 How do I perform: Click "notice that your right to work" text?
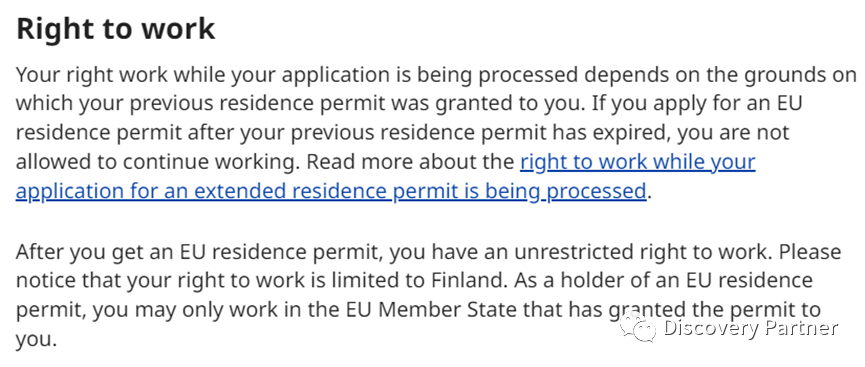pyautogui.click(x=159, y=280)
